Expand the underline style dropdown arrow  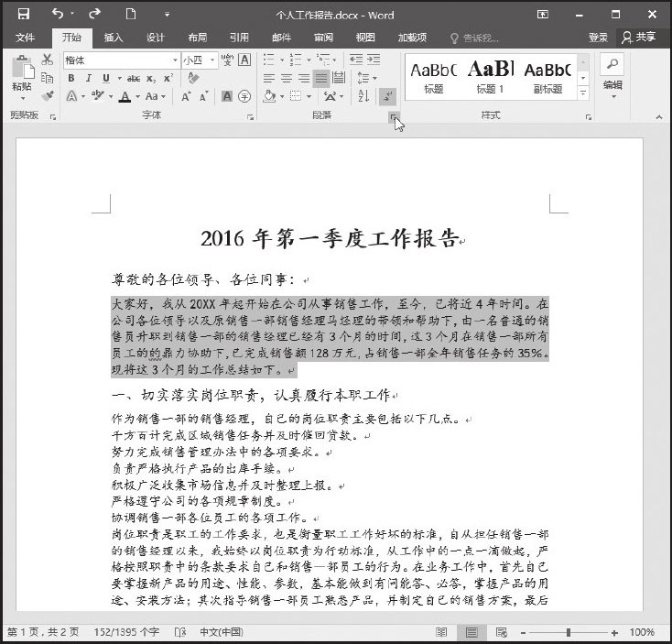tap(120, 79)
